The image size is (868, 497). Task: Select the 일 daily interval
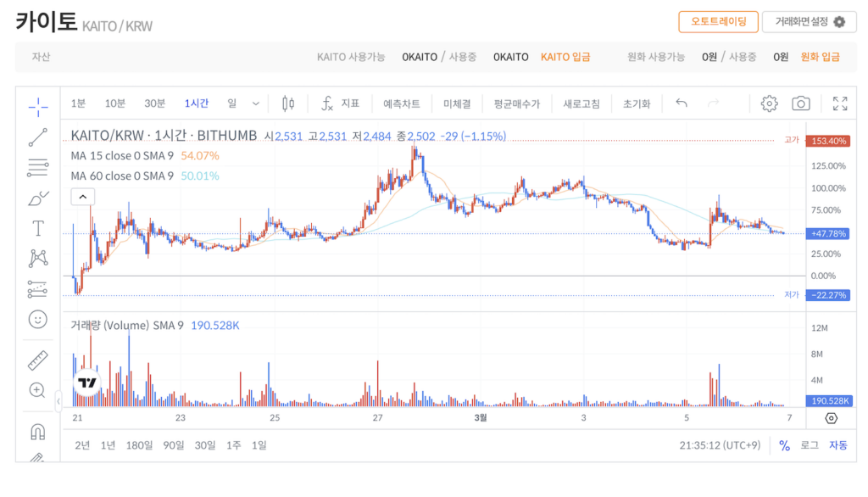click(232, 103)
